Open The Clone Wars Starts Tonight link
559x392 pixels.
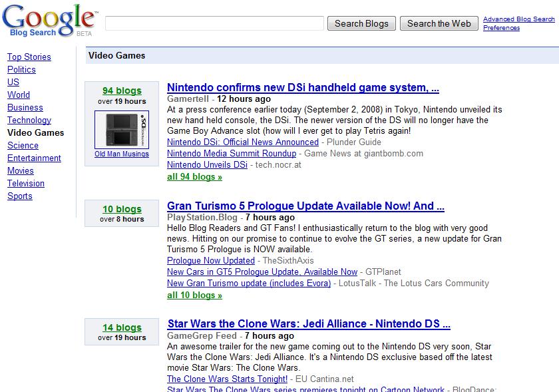pyautogui.click(x=226, y=378)
